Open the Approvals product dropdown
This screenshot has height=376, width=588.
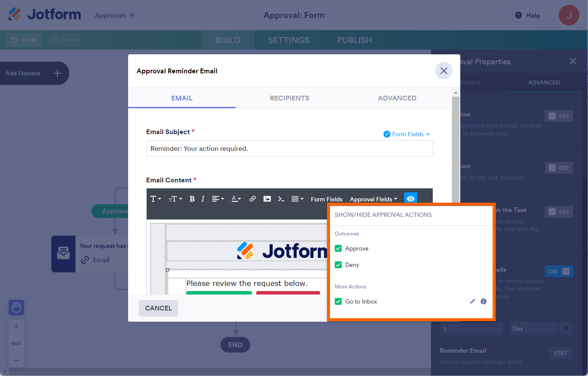[x=115, y=16]
